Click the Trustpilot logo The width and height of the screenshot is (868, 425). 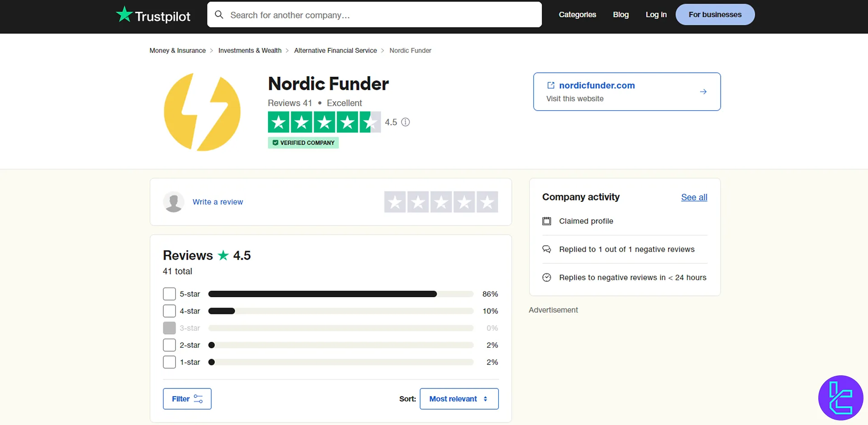tap(153, 14)
